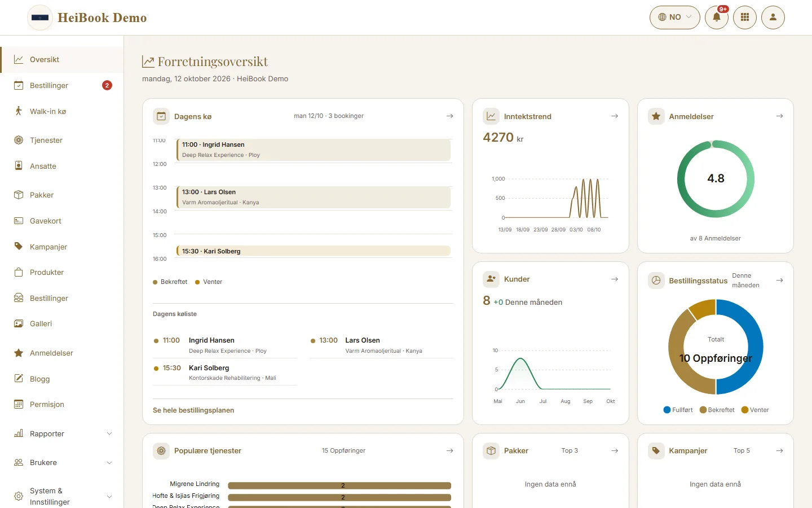Click Se hele bestillingsplanen link
812x508 pixels.
(x=193, y=410)
